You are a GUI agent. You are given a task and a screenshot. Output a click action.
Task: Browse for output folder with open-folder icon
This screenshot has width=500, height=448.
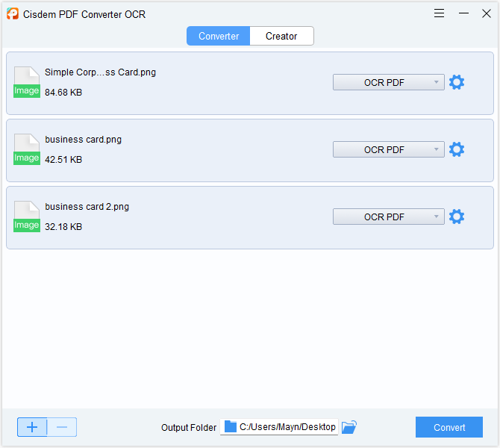349,427
